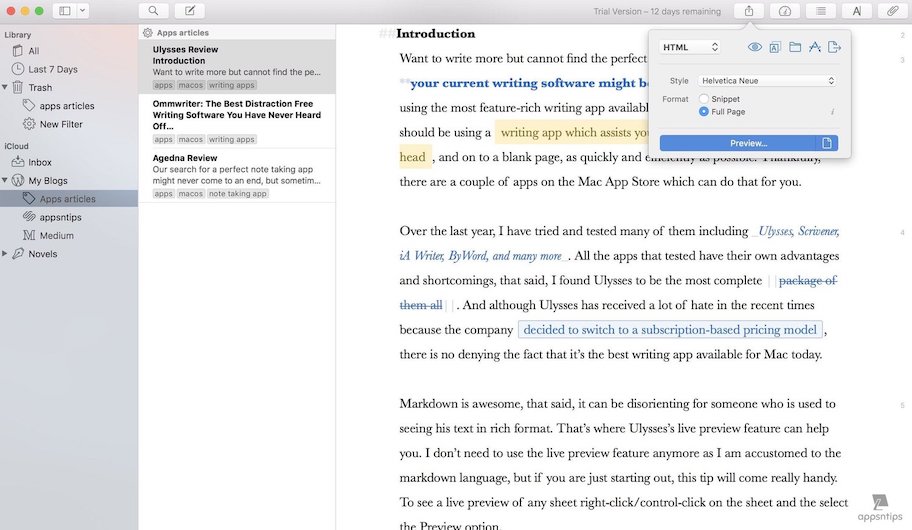Click the blue Preview… button
Image resolution: width=912 pixels, height=530 pixels.
(737, 143)
